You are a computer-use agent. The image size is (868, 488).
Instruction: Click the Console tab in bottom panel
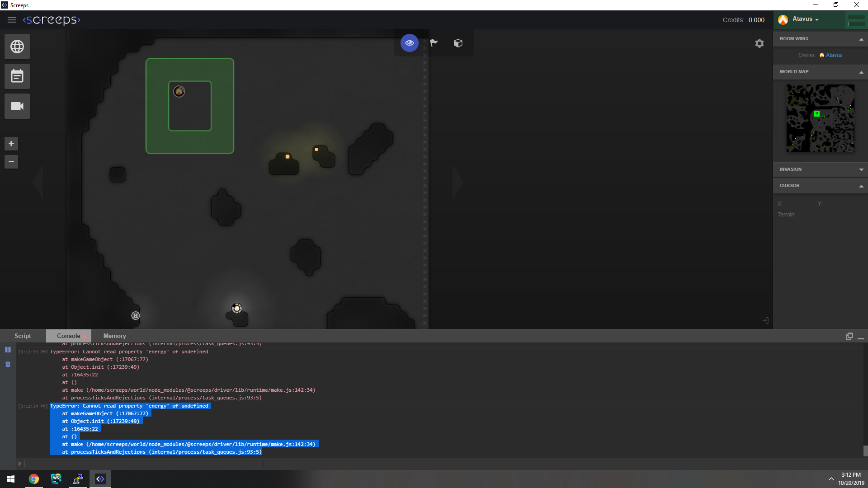[68, 335]
